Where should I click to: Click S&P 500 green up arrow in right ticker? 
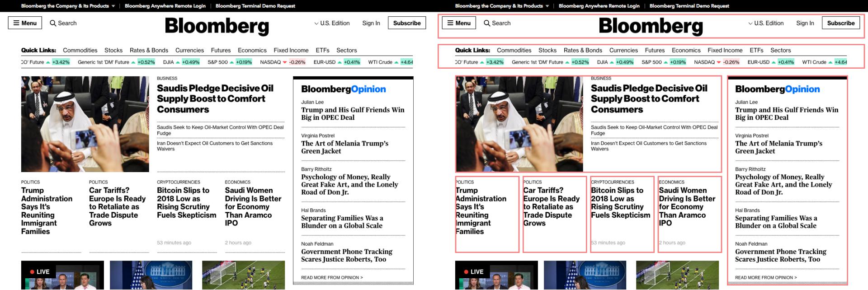[666, 62]
